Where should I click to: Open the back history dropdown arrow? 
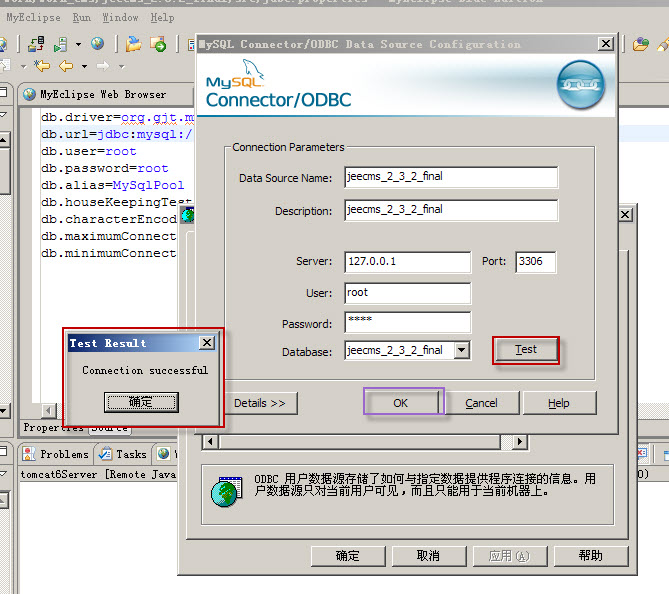(x=84, y=66)
